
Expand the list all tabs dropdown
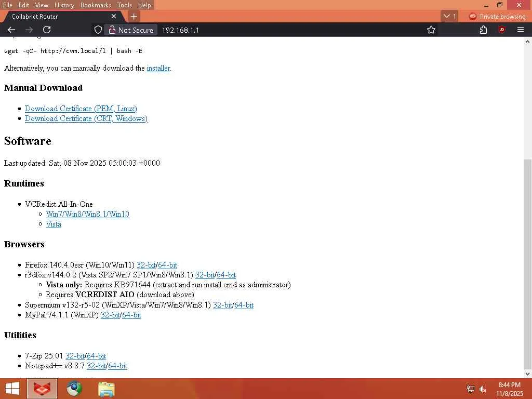click(449, 16)
